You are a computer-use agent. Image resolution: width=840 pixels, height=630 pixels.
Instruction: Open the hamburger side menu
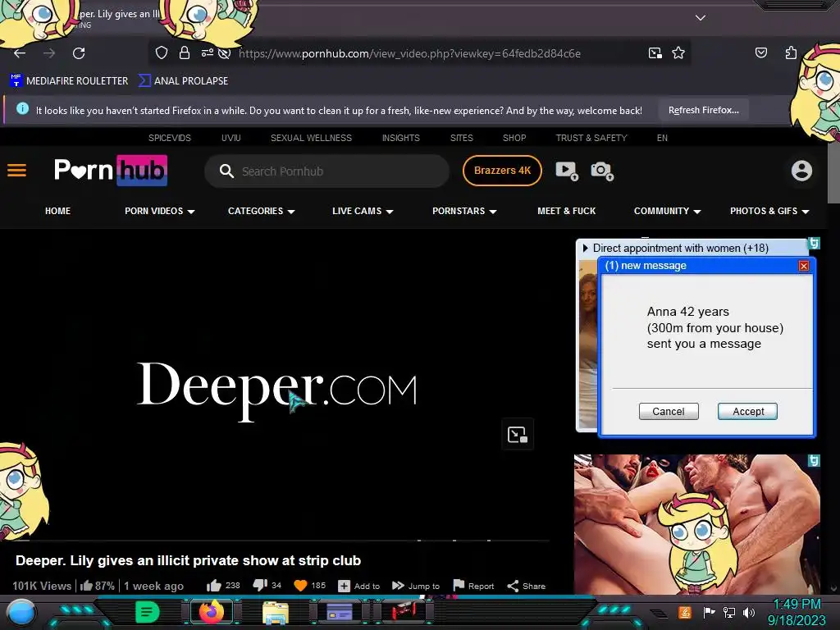coord(16,171)
